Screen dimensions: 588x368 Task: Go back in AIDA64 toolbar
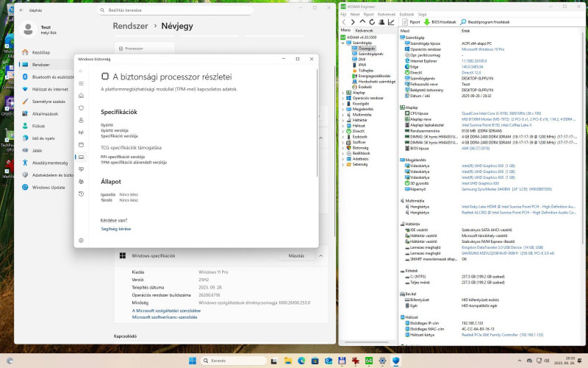click(343, 22)
